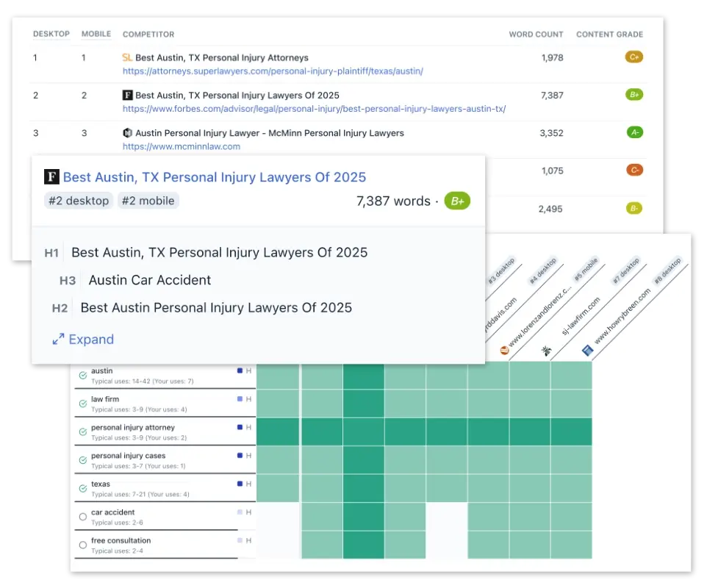The height and width of the screenshot is (588, 707).
Task: Click the H marker on austin row
Action: click(x=248, y=370)
